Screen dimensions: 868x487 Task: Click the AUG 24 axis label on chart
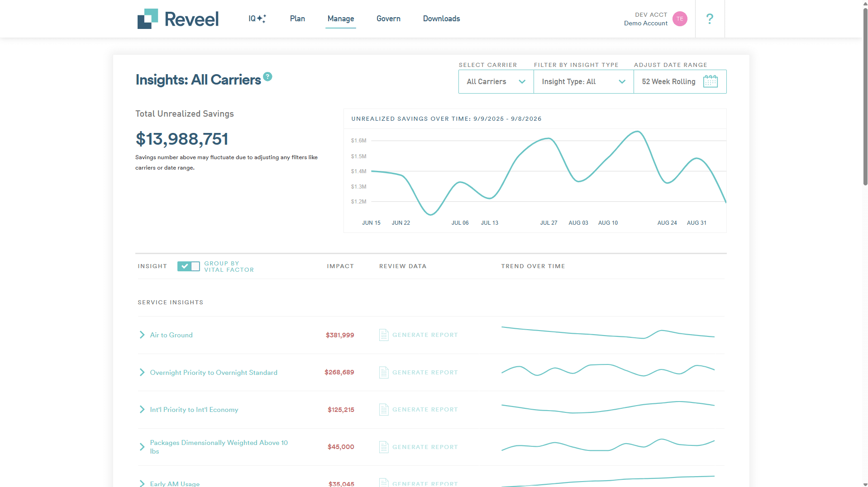tap(667, 223)
